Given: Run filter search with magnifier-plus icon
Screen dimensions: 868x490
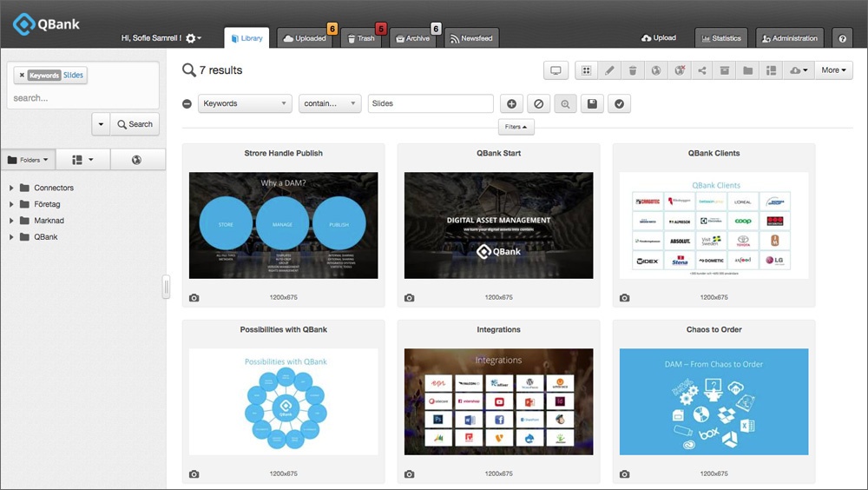Looking at the screenshot, I should pos(565,103).
